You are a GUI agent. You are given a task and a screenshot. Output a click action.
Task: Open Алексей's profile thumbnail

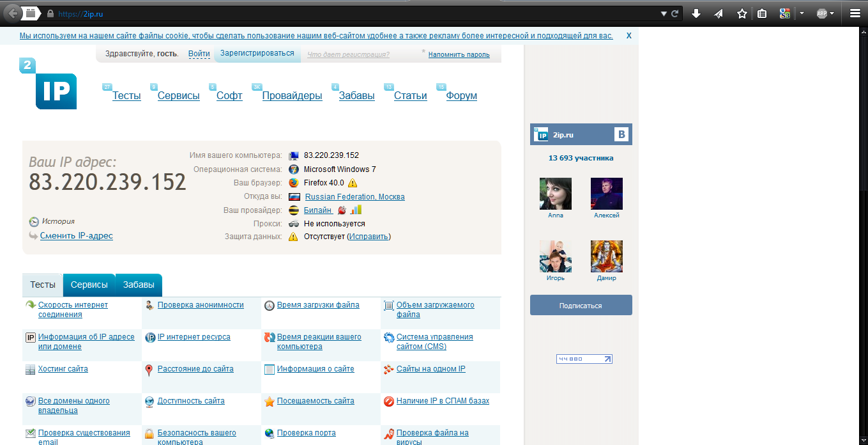tap(607, 194)
